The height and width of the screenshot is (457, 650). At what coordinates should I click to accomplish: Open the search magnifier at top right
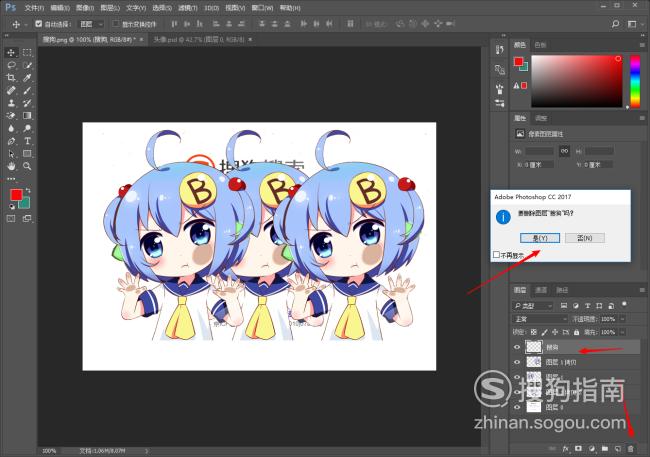[616, 24]
